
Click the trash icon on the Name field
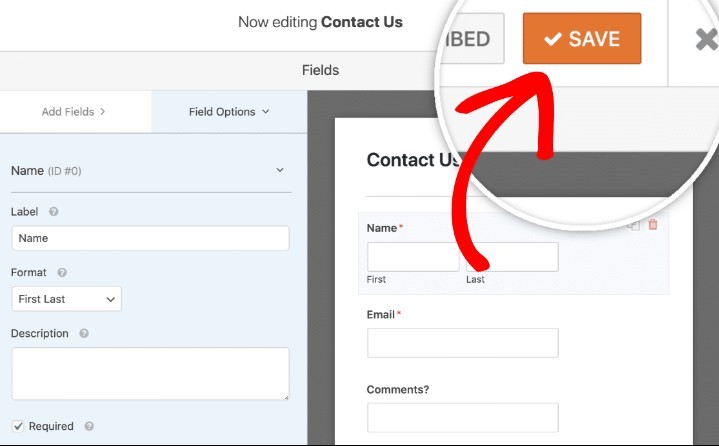coord(653,225)
